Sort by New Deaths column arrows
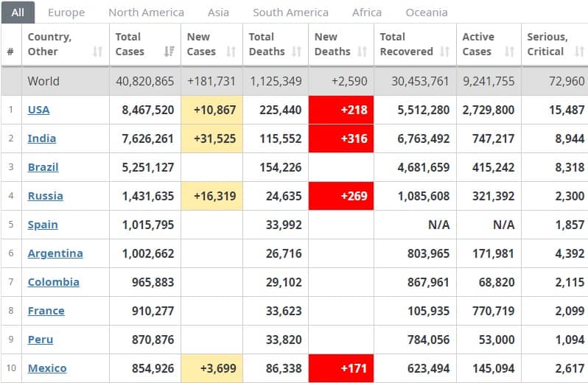This screenshot has width=588, height=383. [x=362, y=52]
